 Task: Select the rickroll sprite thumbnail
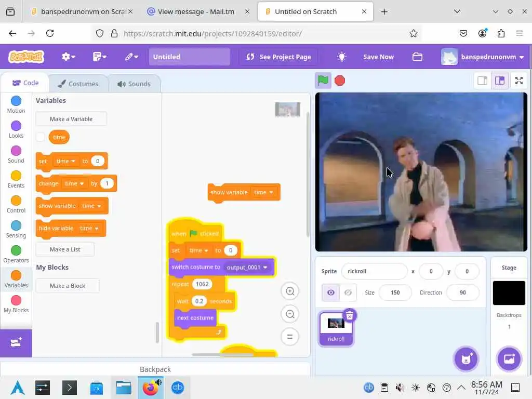click(336, 329)
